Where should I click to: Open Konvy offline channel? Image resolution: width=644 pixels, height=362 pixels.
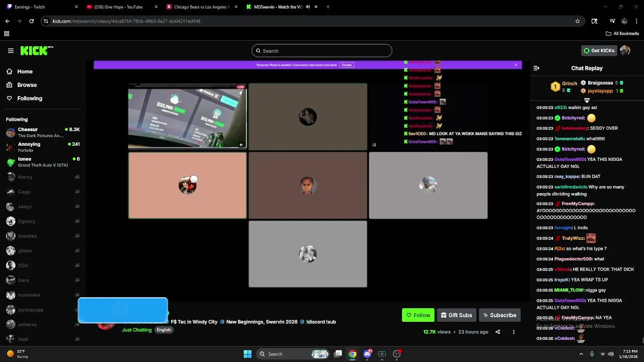click(43, 177)
